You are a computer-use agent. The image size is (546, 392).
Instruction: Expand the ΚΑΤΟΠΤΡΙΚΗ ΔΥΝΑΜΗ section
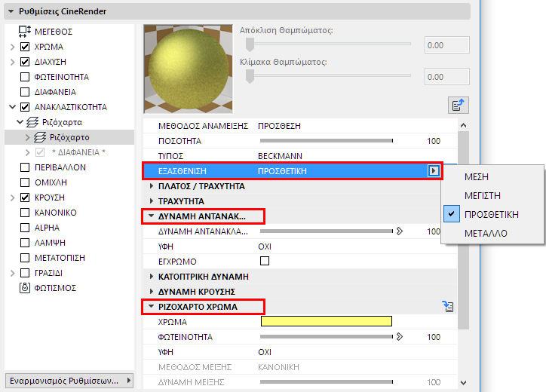152,277
